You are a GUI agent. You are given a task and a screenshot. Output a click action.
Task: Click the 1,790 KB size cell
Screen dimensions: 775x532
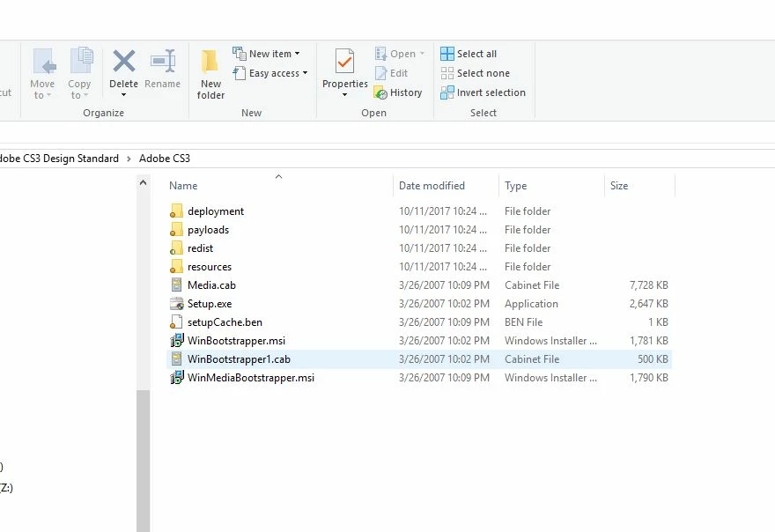tap(648, 378)
